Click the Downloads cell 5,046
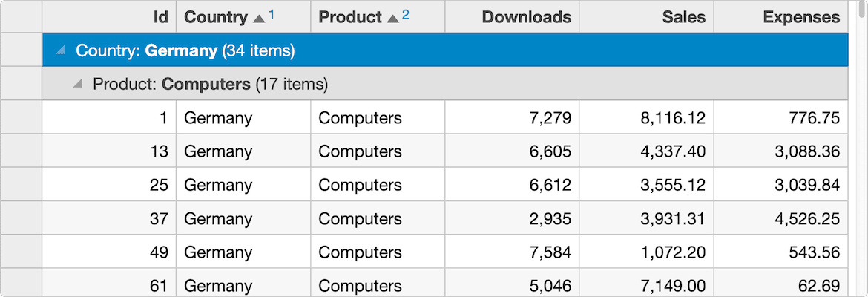The height and width of the screenshot is (297, 868). pos(512,286)
